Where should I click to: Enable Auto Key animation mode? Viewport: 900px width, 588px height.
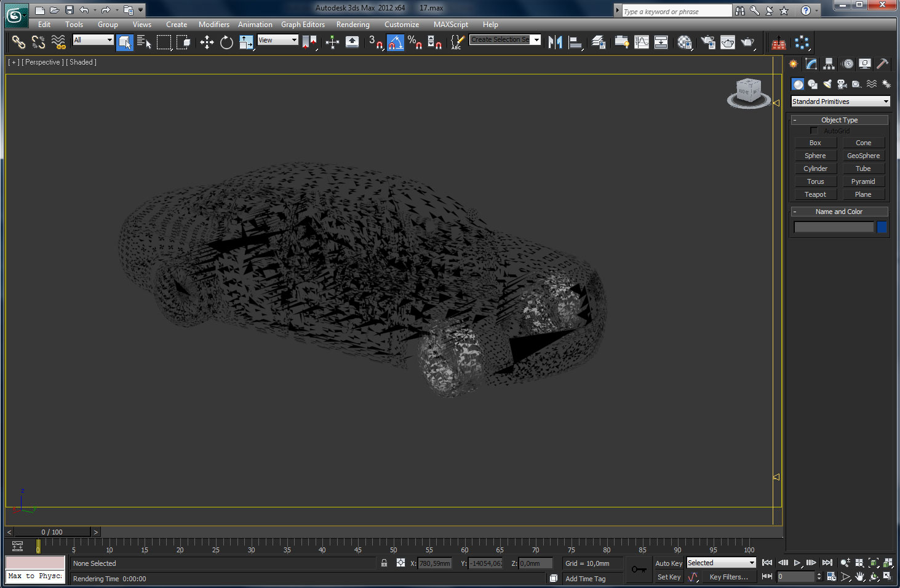point(669,563)
